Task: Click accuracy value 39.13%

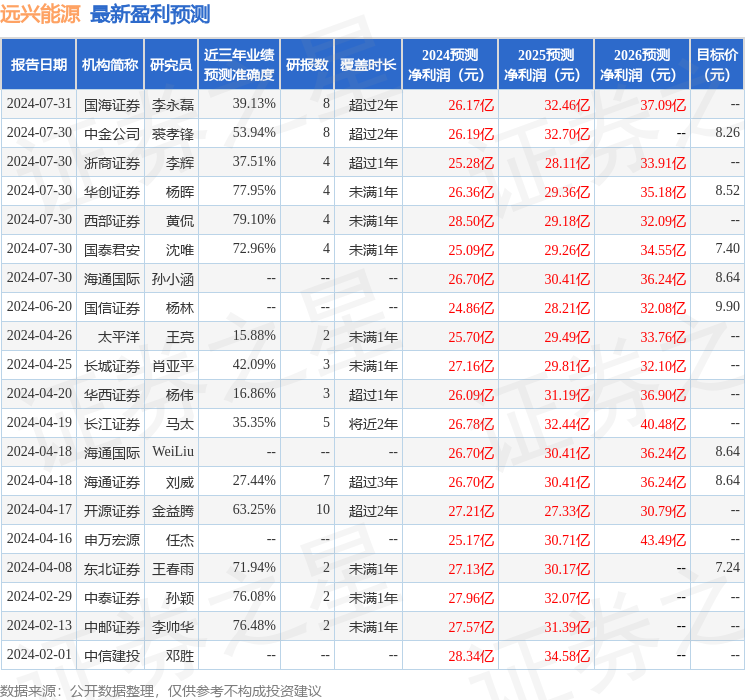Action: tap(254, 104)
